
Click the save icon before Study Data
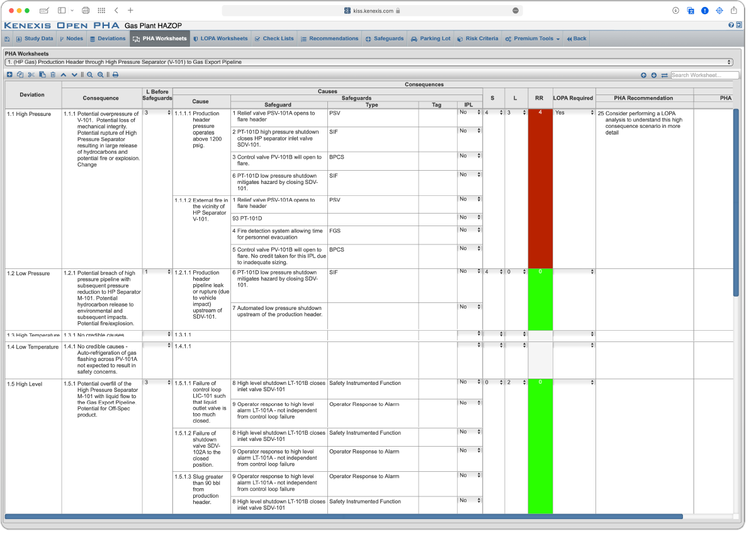click(7, 38)
